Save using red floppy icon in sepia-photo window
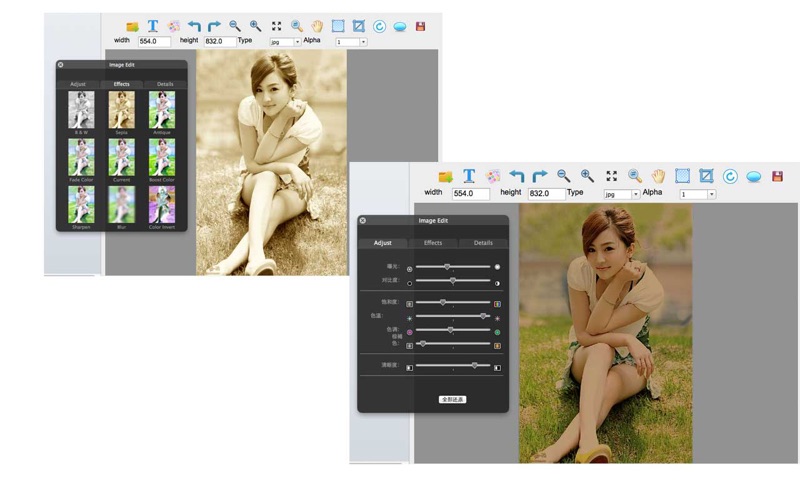The width and height of the screenshot is (800, 500). click(x=420, y=27)
